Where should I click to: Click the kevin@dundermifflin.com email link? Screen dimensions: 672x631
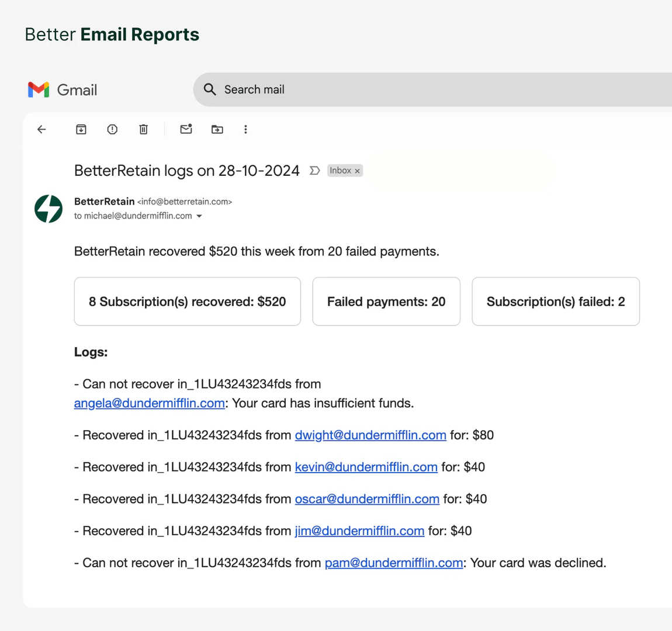coord(366,467)
